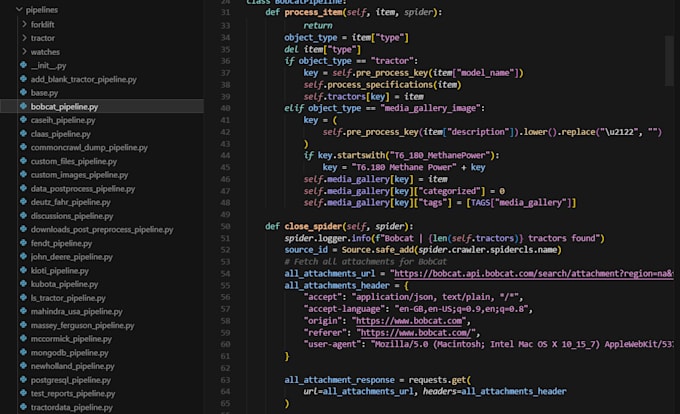Image resolution: width=680 pixels, height=414 pixels.
Task: Click Python icon beside kubota_pipeline.py
Action: tap(23, 284)
